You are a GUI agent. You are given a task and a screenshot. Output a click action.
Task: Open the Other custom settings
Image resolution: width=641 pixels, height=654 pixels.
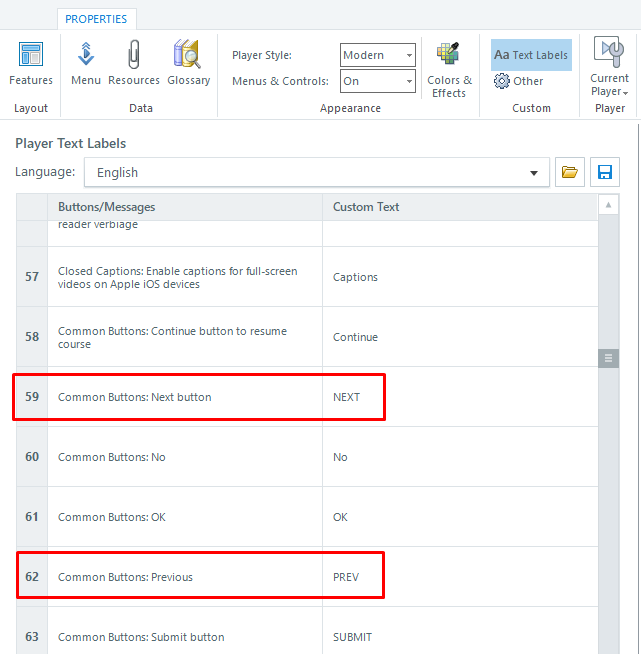pos(519,81)
